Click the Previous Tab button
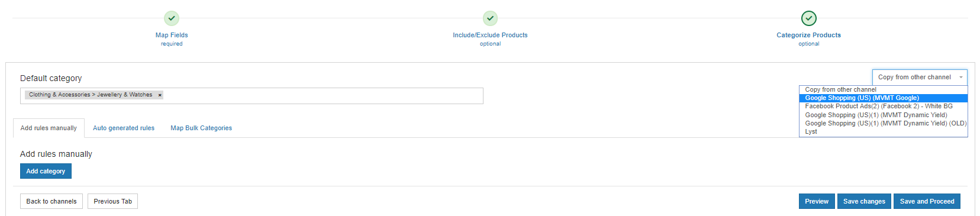The height and width of the screenshot is (216, 980). click(x=112, y=201)
